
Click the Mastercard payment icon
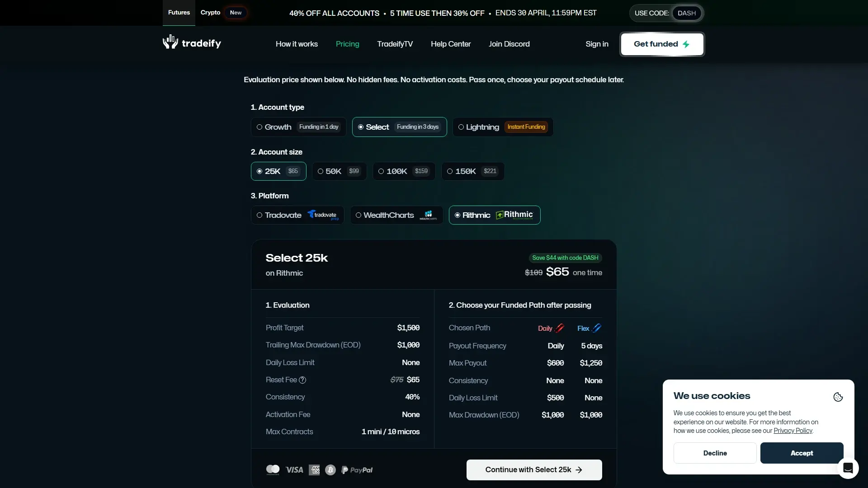tap(273, 470)
